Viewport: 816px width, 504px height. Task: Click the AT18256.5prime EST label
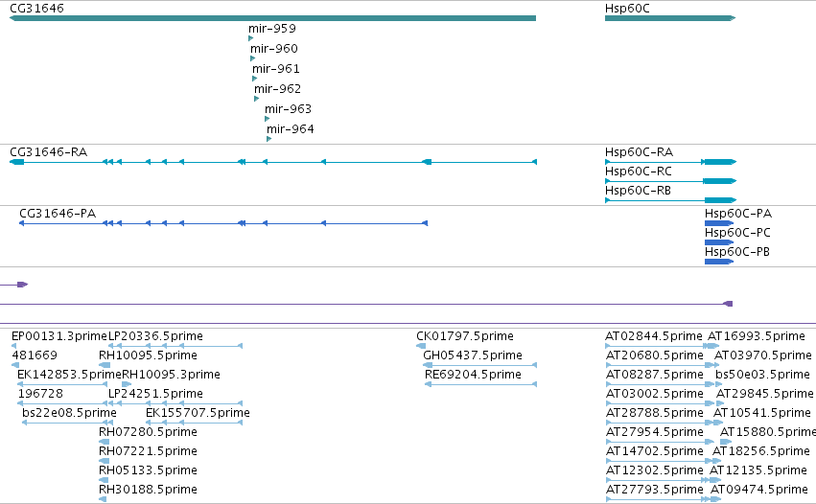pos(760,451)
